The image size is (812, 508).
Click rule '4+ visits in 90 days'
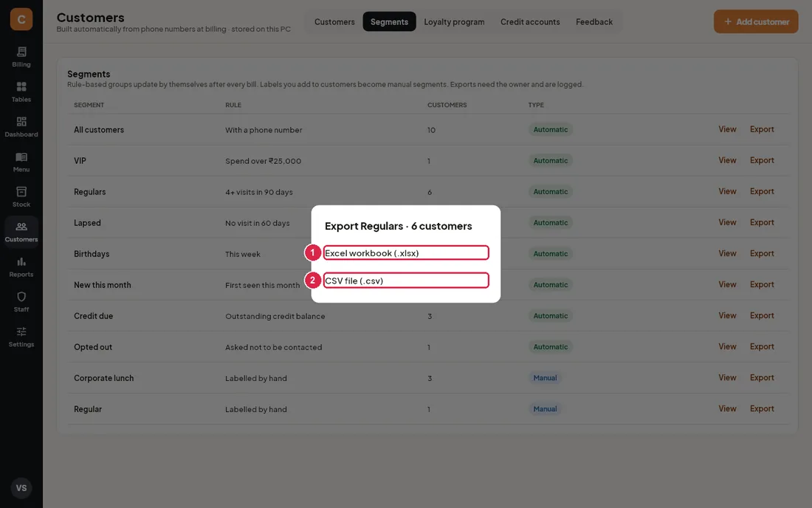pyautogui.click(x=259, y=192)
